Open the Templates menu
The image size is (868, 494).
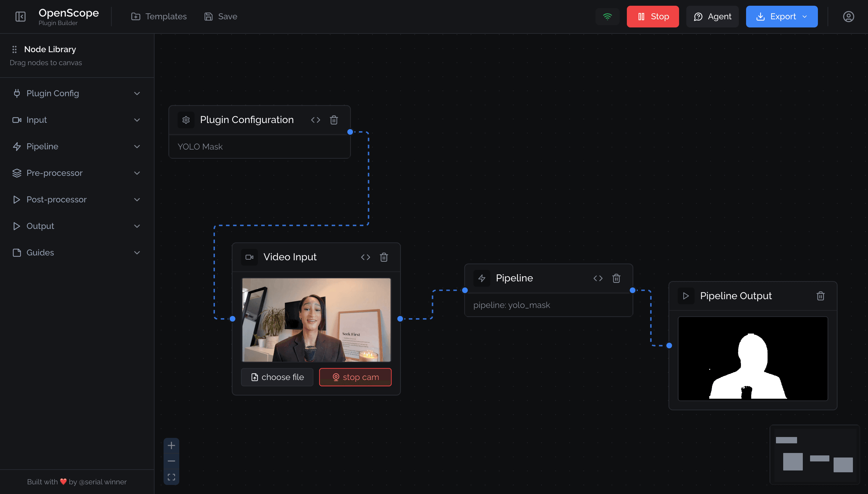point(158,16)
